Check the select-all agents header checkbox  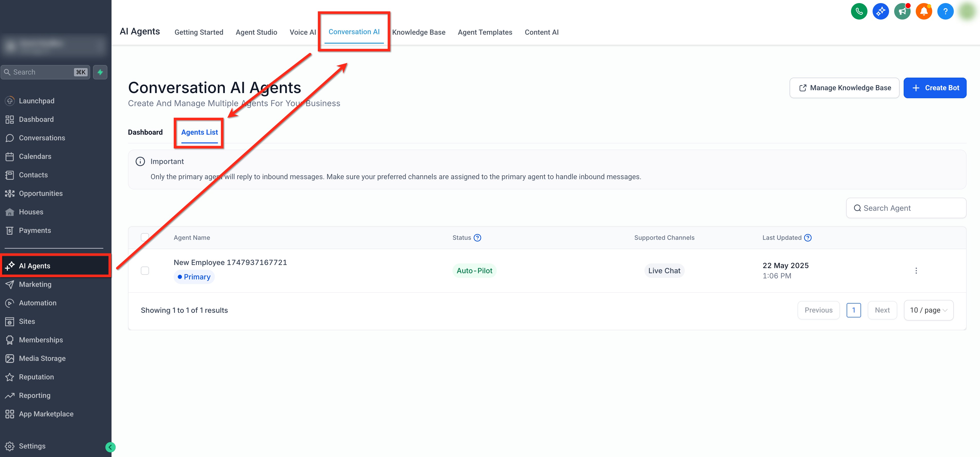(145, 237)
